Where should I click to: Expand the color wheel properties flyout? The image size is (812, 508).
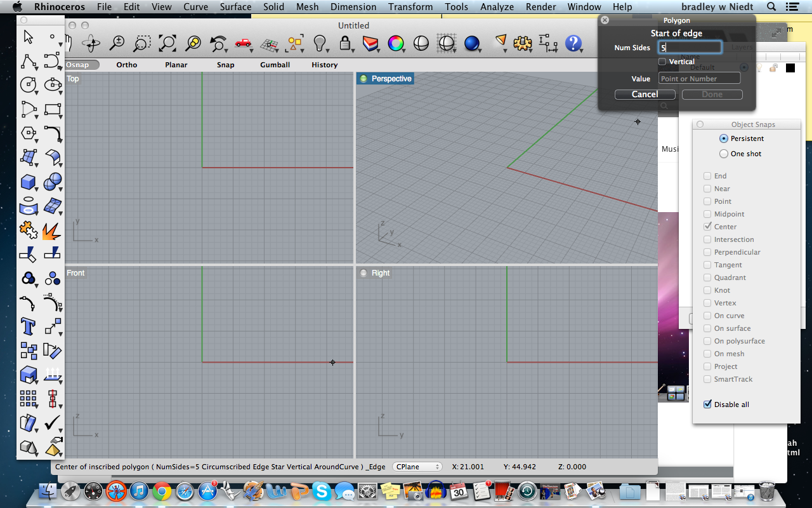click(404, 51)
